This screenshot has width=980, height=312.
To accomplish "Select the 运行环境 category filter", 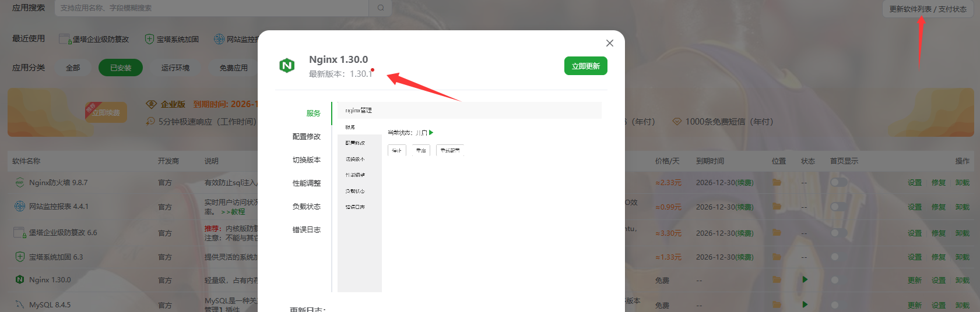I will point(175,68).
